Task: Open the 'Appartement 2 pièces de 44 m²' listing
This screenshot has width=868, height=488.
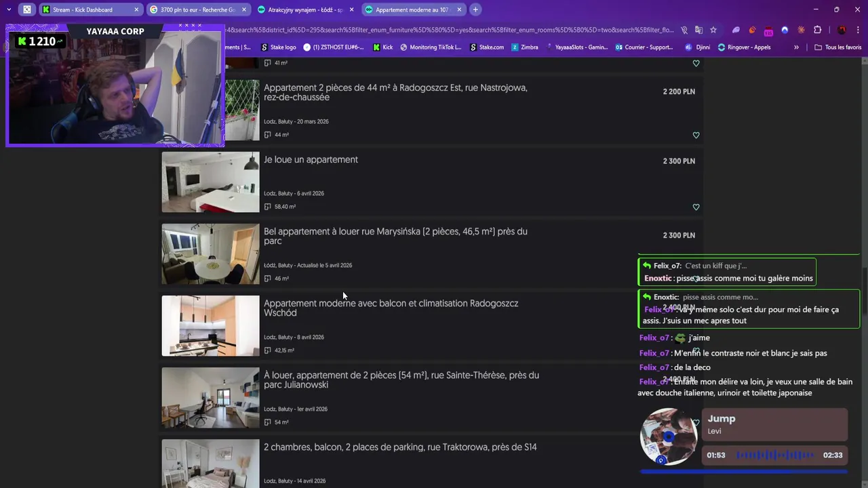Action: point(395,92)
